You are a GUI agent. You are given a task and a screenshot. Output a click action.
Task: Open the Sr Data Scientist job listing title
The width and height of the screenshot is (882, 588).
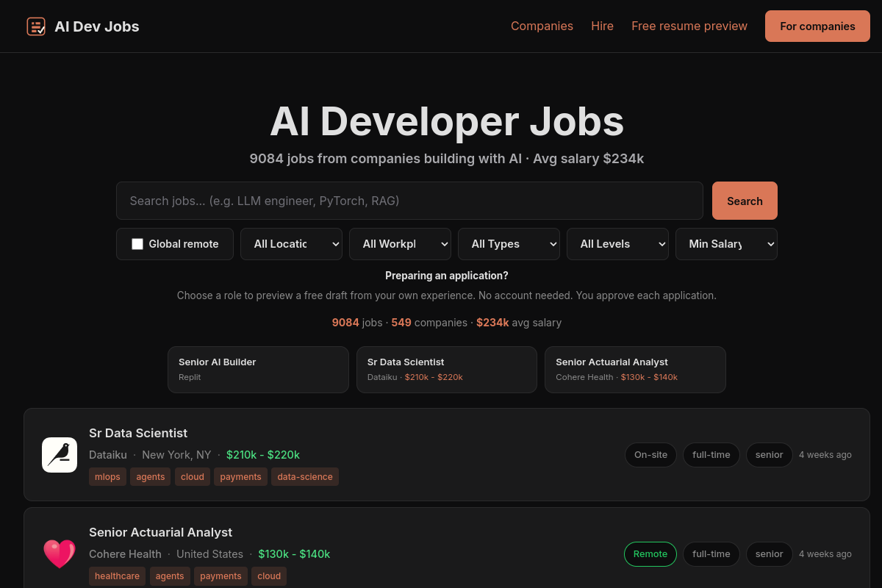coord(138,433)
